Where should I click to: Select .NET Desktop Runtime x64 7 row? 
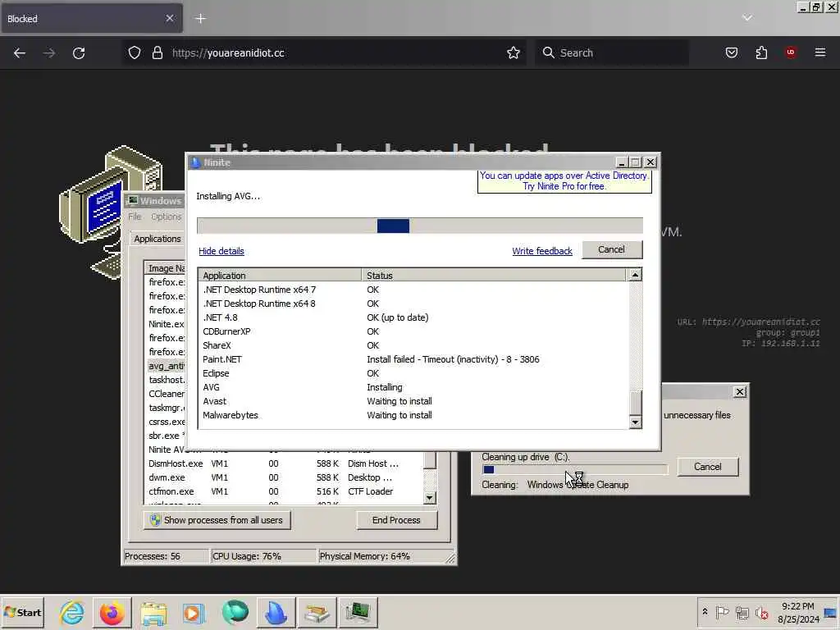(413, 290)
